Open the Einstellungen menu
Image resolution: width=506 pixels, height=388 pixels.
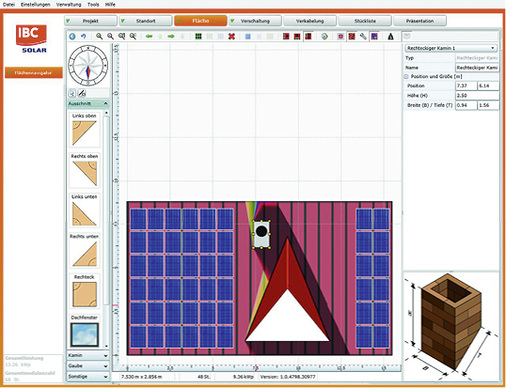click(35, 4)
